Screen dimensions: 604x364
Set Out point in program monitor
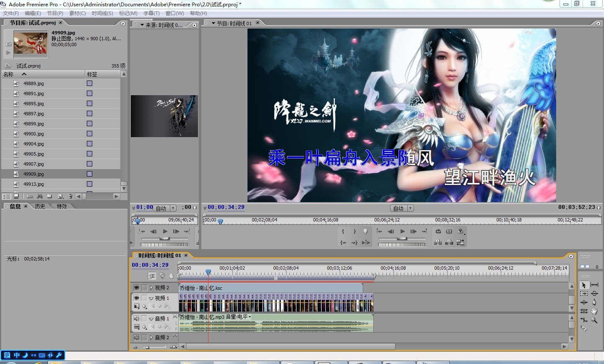[354, 231]
